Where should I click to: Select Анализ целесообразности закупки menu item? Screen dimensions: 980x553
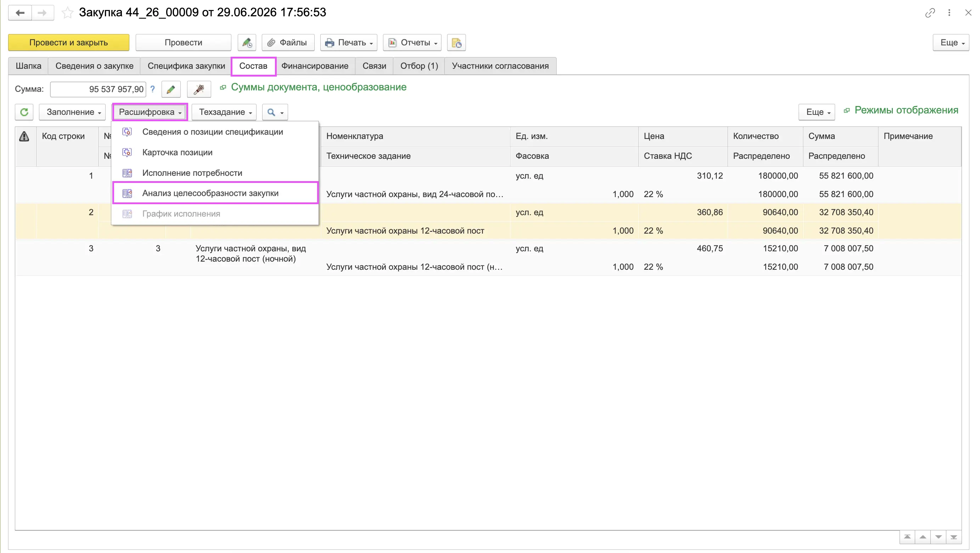pyautogui.click(x=215, y=193)
